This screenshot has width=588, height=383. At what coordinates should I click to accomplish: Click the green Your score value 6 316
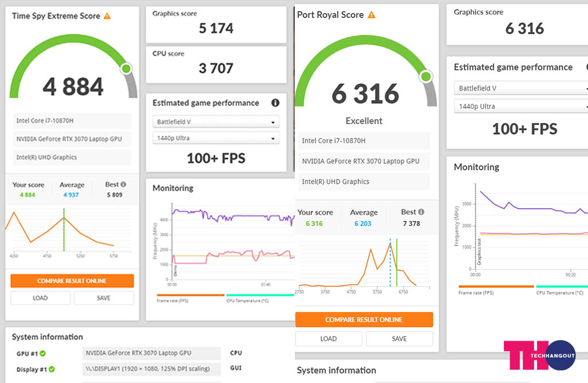(314, 223)
